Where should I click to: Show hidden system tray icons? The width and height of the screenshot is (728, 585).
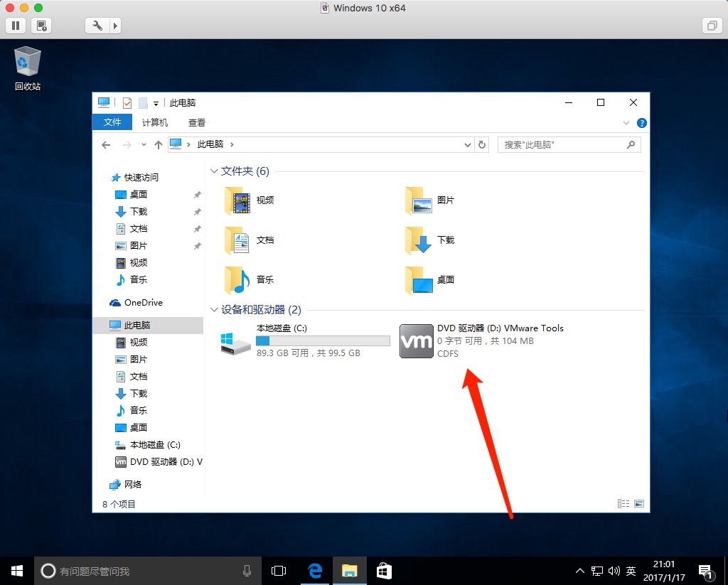(x=580, y=571)
